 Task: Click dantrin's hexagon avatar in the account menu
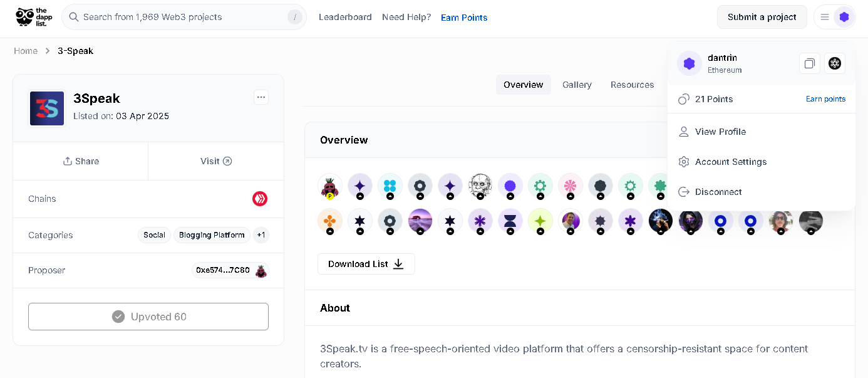click(690, 63)
